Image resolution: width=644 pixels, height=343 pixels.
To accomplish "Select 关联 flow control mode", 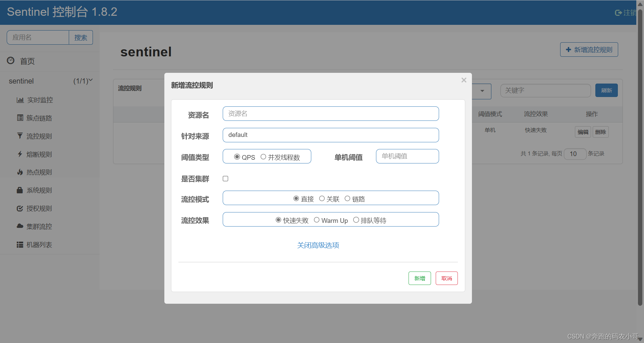I will pyautogui.click(x=322, y=198).
